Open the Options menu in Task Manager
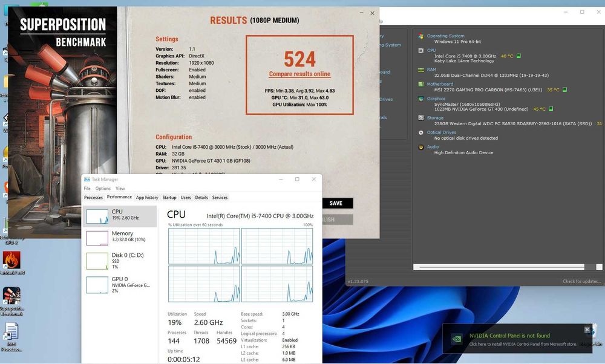 (103, 189)
